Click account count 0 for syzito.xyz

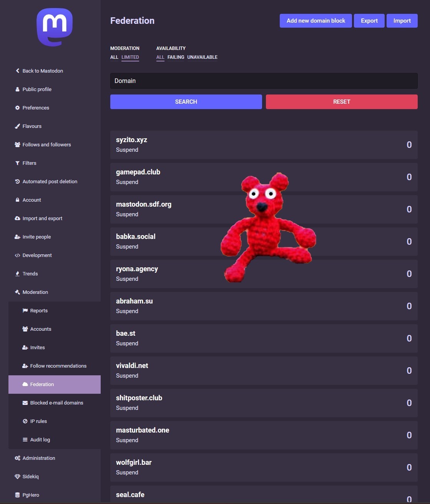click(x=409, y=145)
